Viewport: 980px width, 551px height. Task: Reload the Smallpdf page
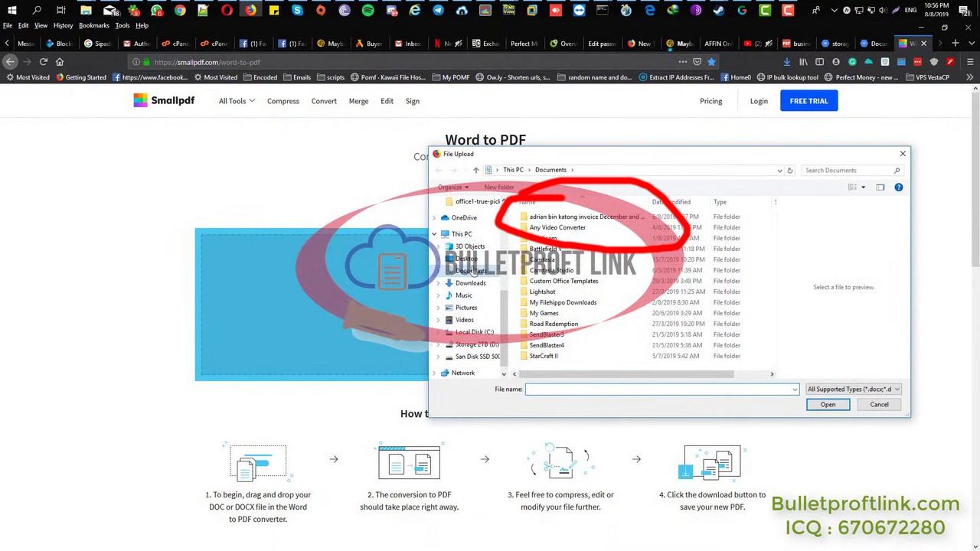(x=44, y=62)
